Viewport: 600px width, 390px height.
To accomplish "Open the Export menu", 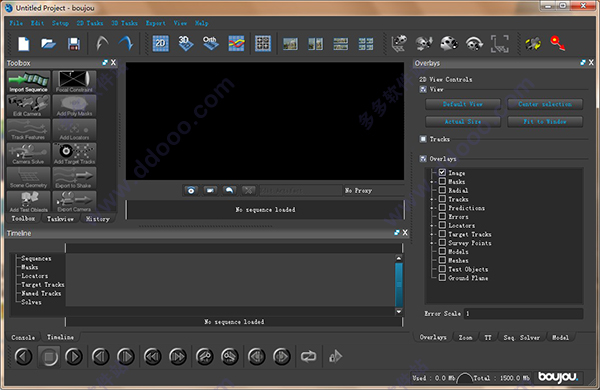I will tap(155, 23).
